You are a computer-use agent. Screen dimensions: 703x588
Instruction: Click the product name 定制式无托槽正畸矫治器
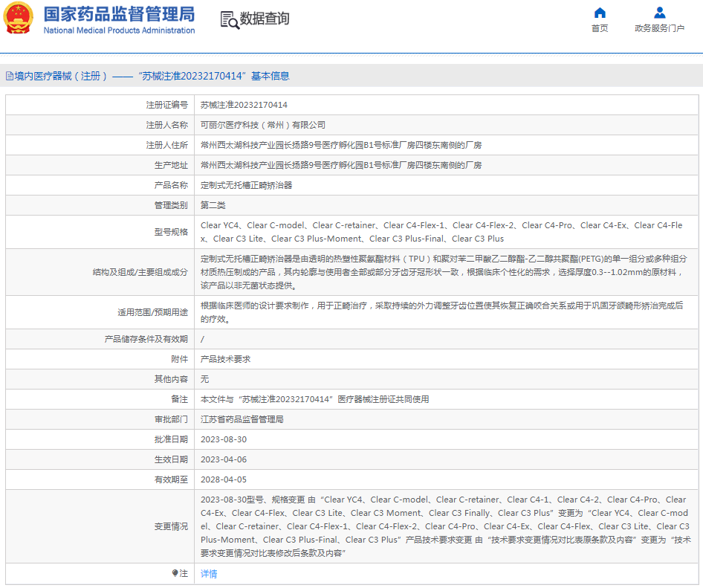(246, 185)
